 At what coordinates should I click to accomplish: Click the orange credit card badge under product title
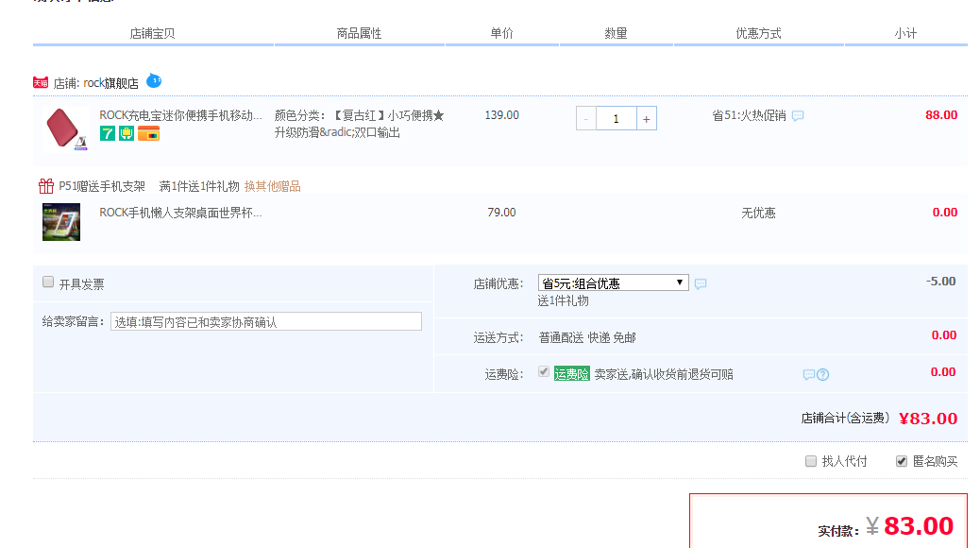[148, 133]
